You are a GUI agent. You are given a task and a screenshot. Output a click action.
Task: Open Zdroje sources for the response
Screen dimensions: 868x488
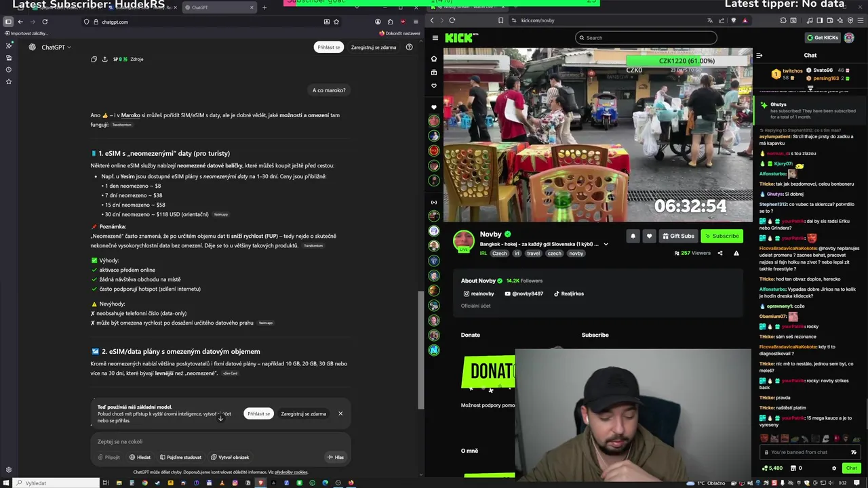pos(128,59)
